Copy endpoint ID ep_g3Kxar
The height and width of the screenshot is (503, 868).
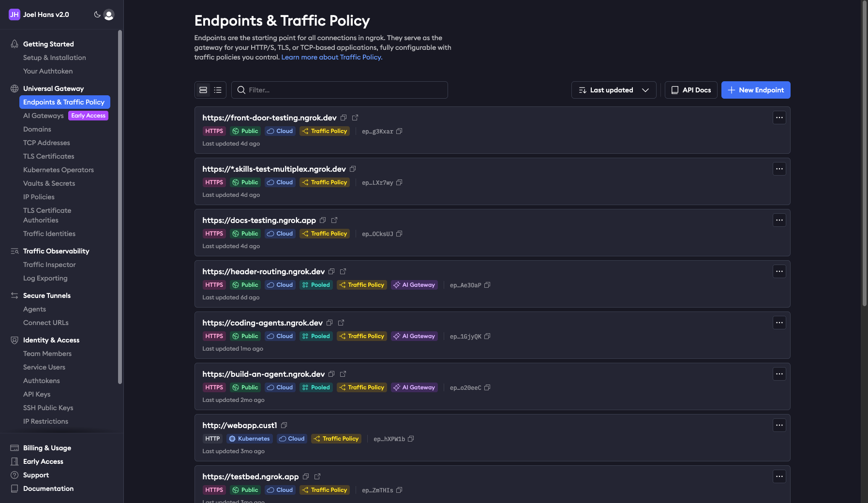point(399,131)
